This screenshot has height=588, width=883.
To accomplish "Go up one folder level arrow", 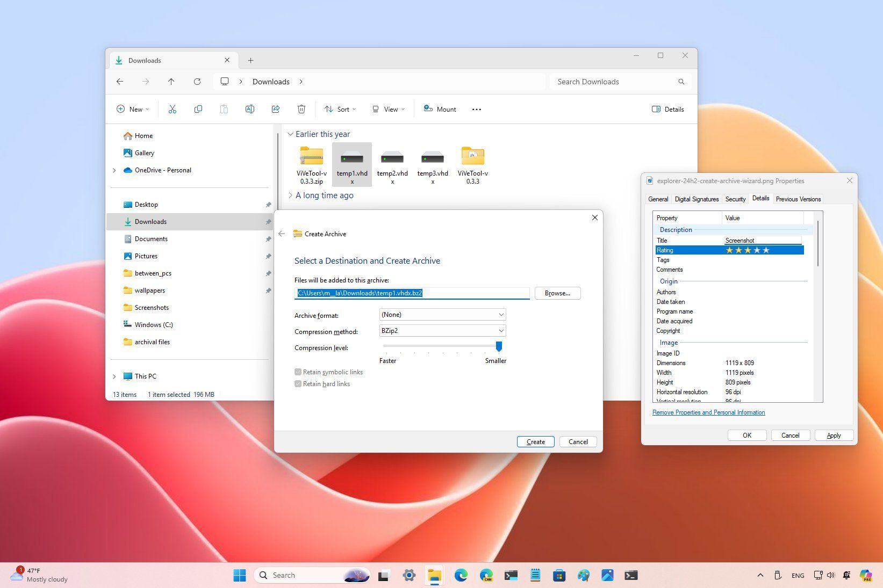I will point(171,82).
